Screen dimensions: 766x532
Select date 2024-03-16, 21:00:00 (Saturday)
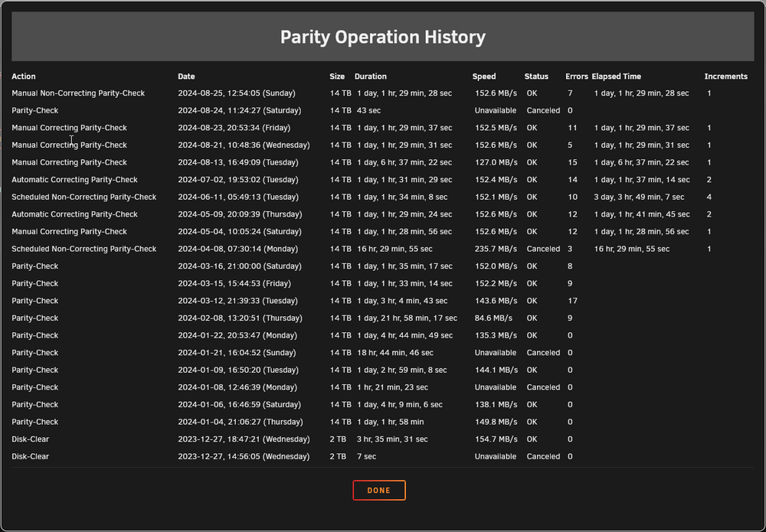[239, 266]
